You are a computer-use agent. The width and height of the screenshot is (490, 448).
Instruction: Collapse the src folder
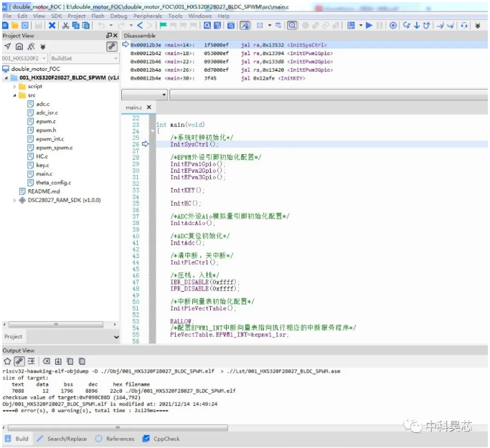click(x=14, y=95)
